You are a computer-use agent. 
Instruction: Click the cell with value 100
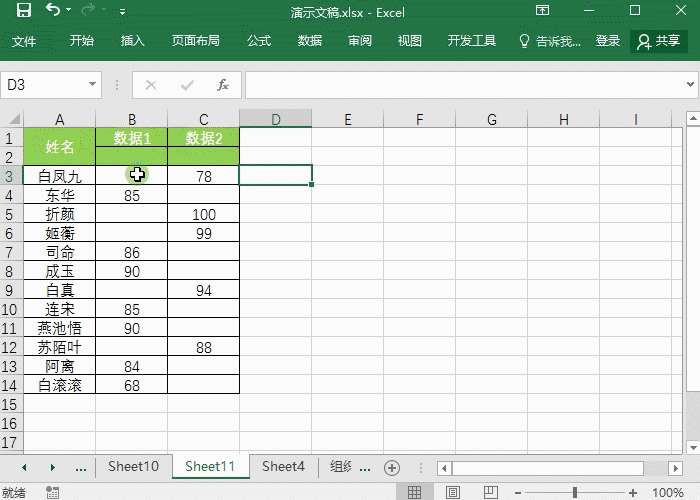tap(204, 214)
